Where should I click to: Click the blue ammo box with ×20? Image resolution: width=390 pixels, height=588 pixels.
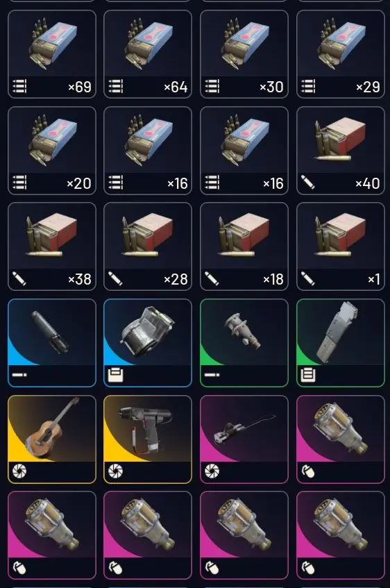click(52, 151)
